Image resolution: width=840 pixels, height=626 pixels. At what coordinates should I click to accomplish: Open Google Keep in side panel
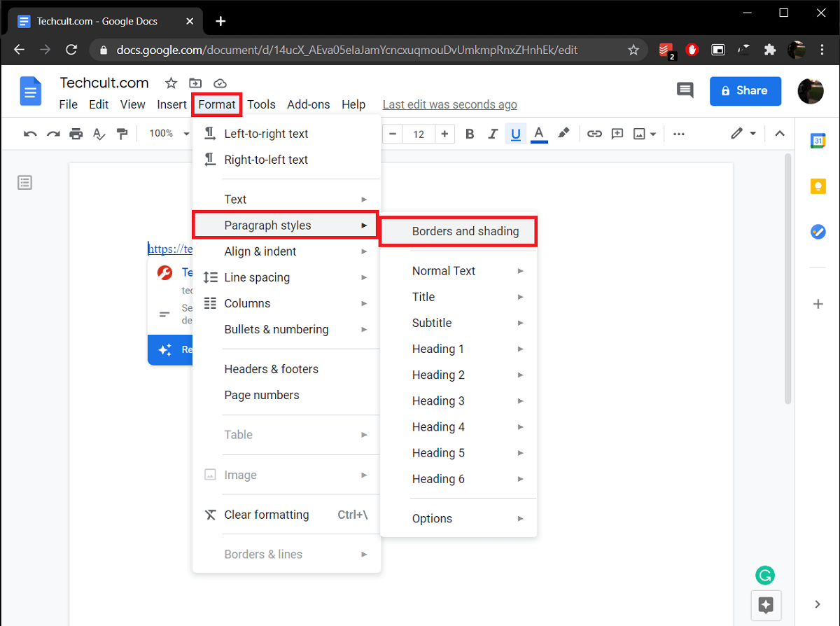tap(818, 186)
